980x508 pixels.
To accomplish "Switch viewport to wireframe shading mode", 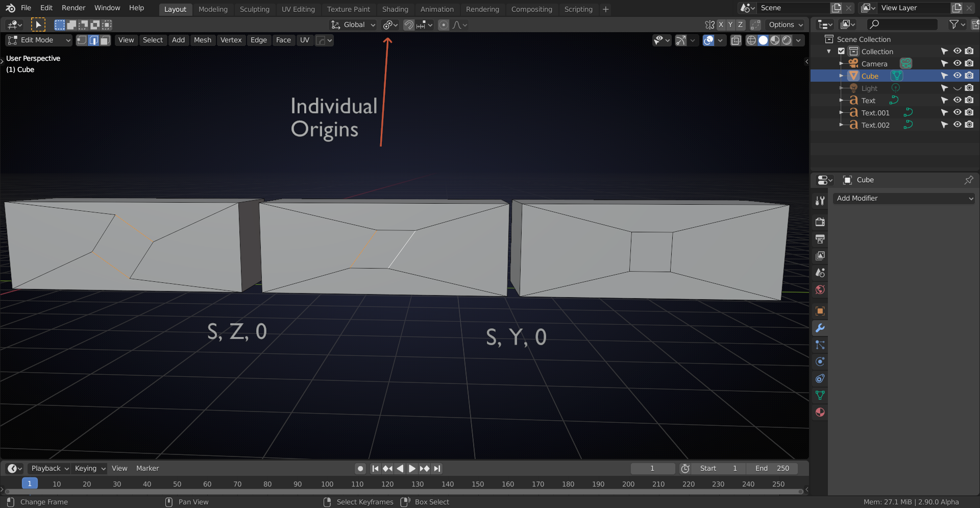I will point(751,40).
